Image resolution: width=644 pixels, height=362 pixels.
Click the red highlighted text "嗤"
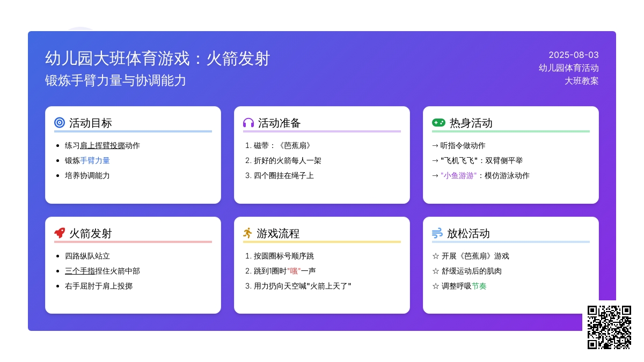click(294, 271)
